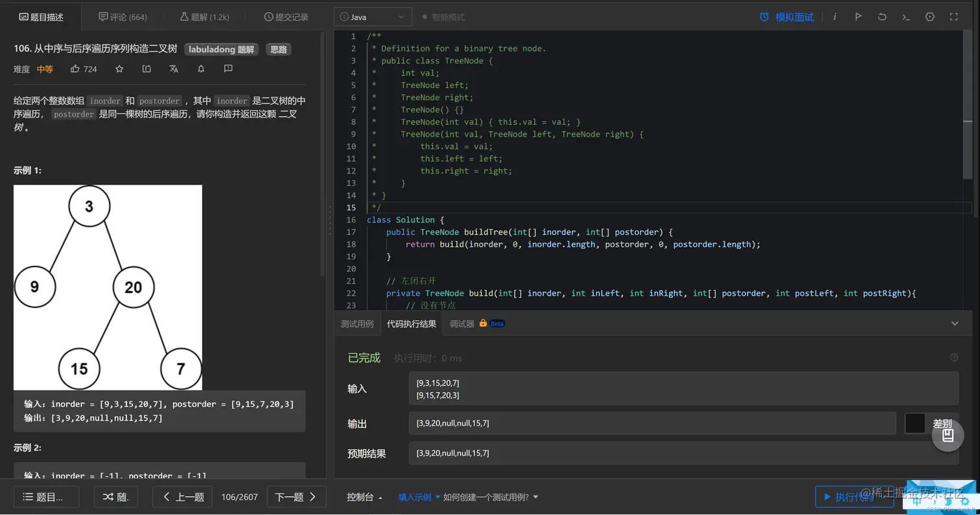Screen dimensions: 980x515
Task: Click the 示例 1 heading
Action: pos(27,170)
